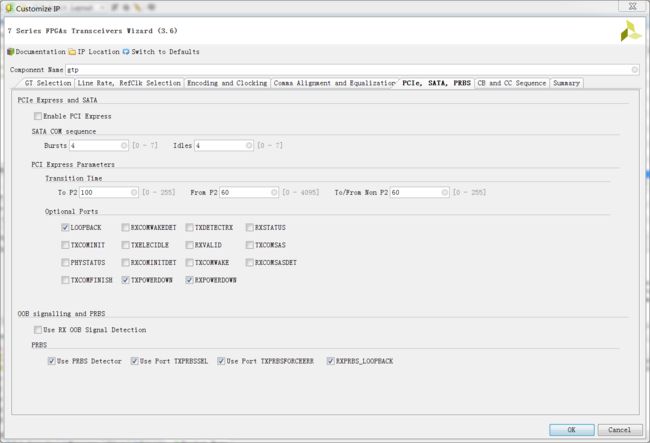Switch to the Summary tab
Image resolution: width=650 pixels, height=443 pixels.
tap(566, 83)
